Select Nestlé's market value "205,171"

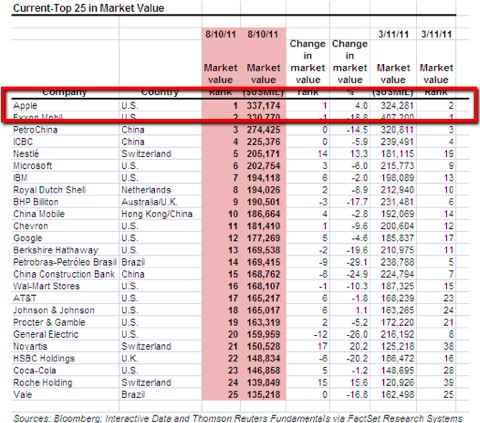pyautogui.click(x=263, y=154)
